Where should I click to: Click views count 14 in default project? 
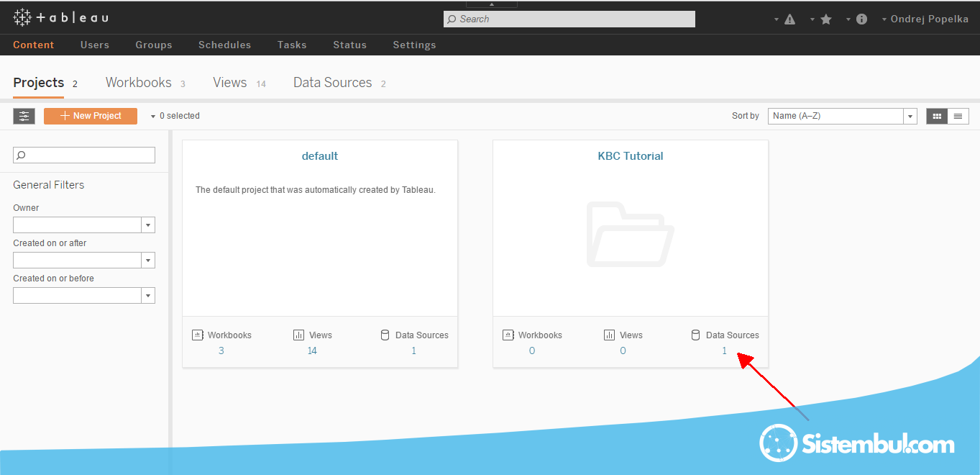coord(312,351)
